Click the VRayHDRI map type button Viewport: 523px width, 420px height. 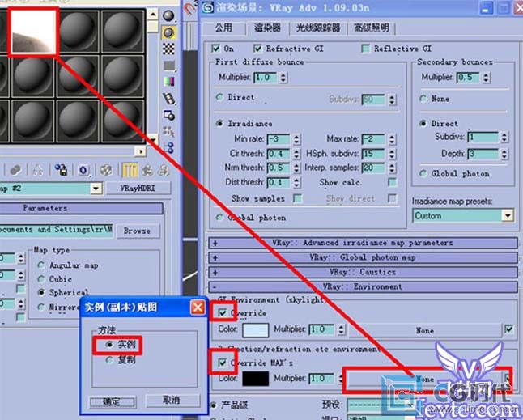pyautogui.click(x=138, y=188)
